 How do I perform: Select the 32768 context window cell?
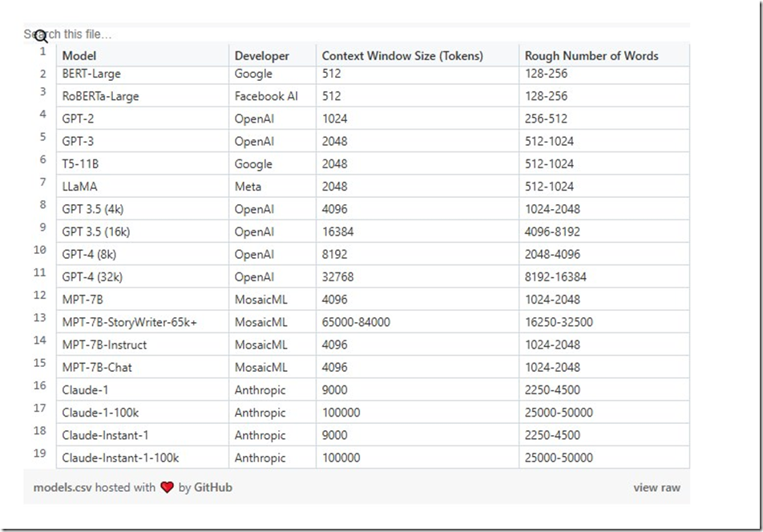pos(337,276)
